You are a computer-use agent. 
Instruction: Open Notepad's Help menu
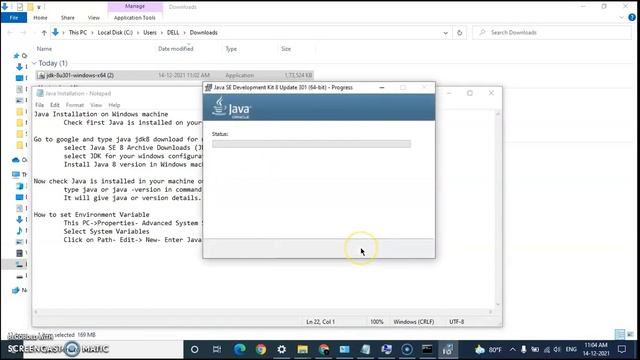pyautogui.click(x=114, y=105)
